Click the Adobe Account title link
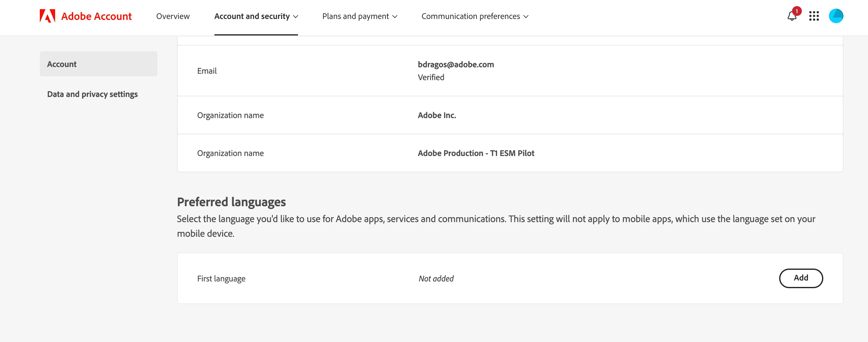 click(96, 16)
